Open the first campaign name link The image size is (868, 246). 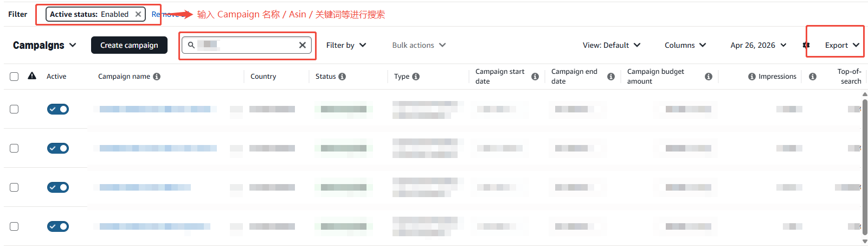[x=155, y=109]
